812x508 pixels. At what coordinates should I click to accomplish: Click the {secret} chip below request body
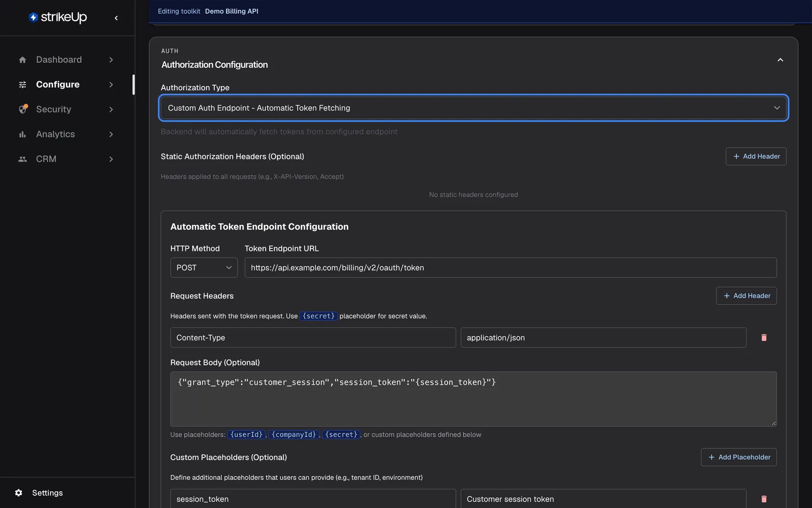pyautogui.click(x=341, y=434)
